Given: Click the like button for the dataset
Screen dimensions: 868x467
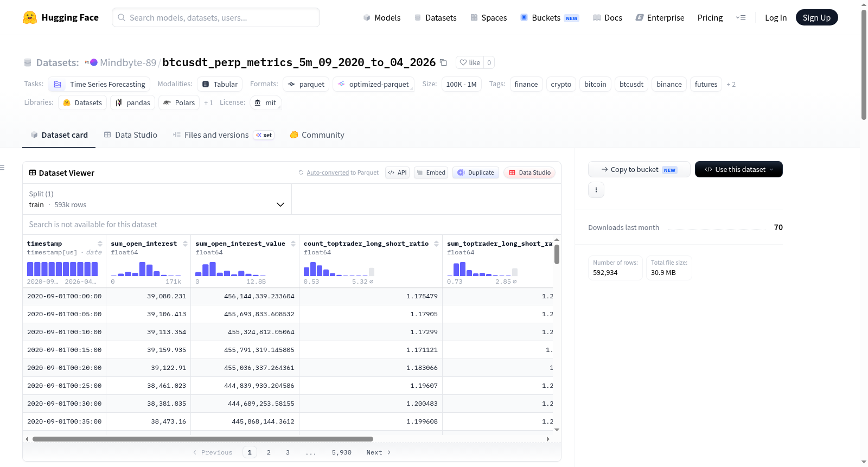Looking at the screenshot, I should (x=470, y=62).
